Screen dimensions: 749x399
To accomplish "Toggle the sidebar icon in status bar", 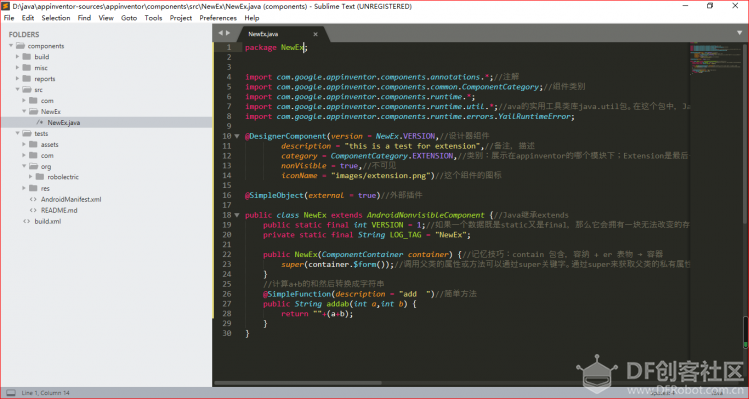I will point(11,393).
